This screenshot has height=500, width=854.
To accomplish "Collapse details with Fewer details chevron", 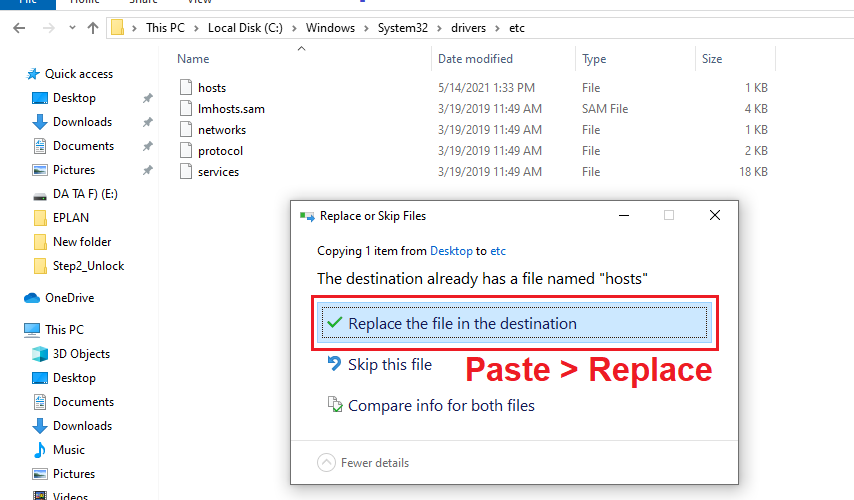I will point(326,463).
